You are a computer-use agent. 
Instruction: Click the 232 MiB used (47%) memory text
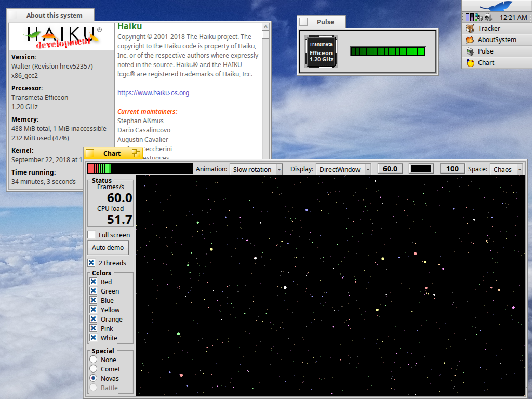click(x=40, y=138)
